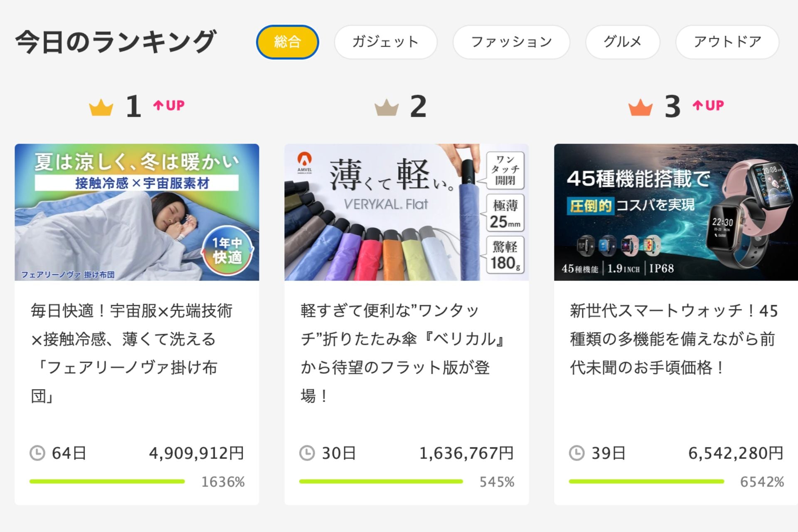Open the フェアリーノヴァ掛け布団 campaign link
798x532 pixels.
[x=132, y=349]
